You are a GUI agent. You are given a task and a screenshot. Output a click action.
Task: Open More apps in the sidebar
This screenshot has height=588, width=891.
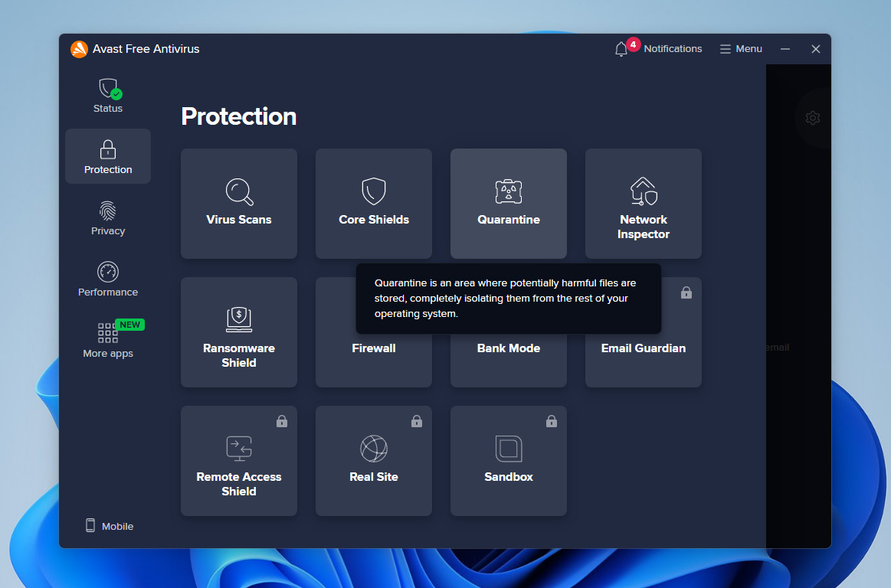tap(108, 341)
